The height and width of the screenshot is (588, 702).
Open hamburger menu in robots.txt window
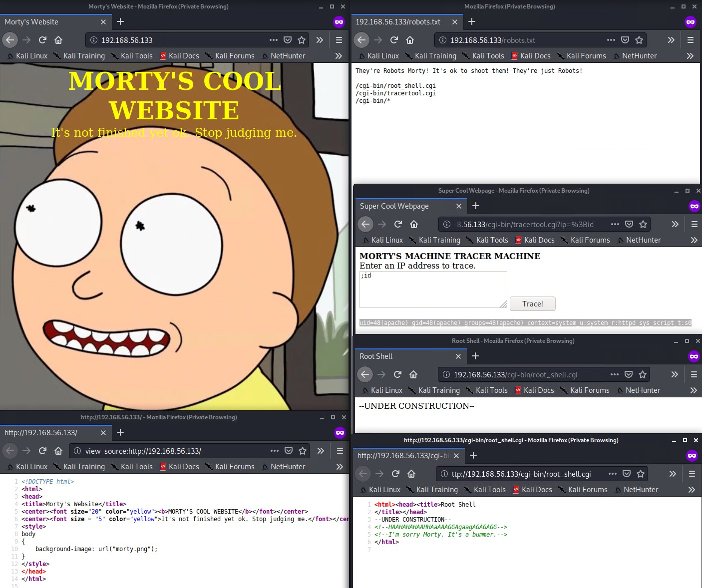691,40
